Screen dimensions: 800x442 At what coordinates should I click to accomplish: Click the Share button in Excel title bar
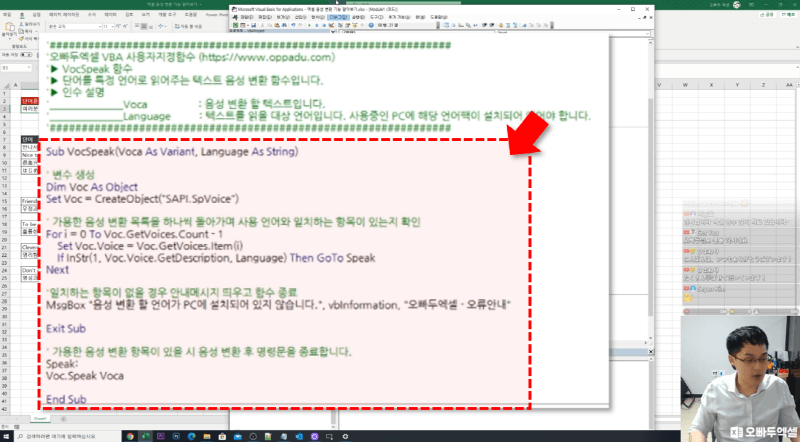(x=767, y=15)
